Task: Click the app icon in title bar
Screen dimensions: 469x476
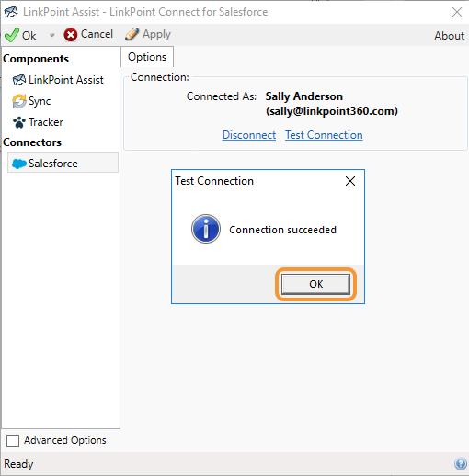Action: click(11, 12)
